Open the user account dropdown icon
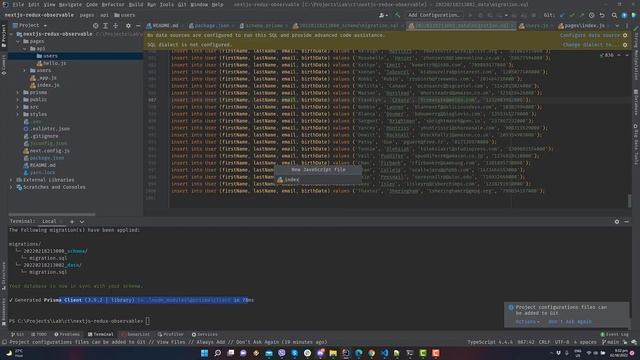 coord(383,15)
